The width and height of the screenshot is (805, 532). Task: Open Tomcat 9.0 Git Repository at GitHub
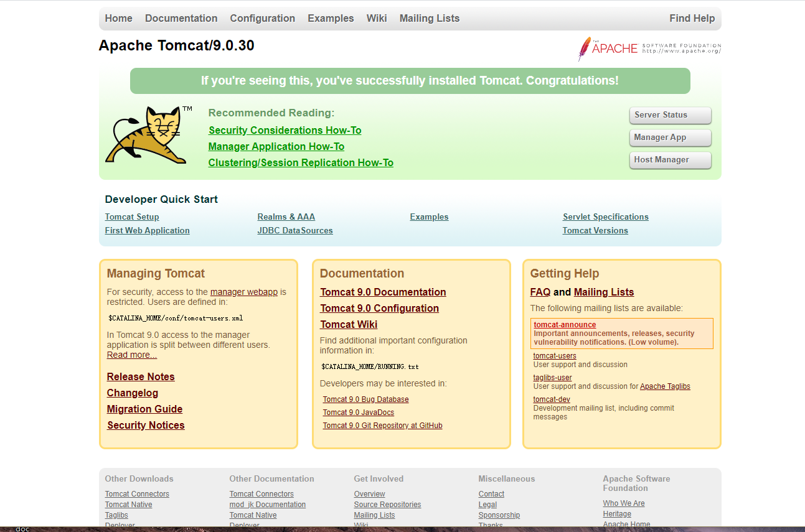(x=383, y=426)
